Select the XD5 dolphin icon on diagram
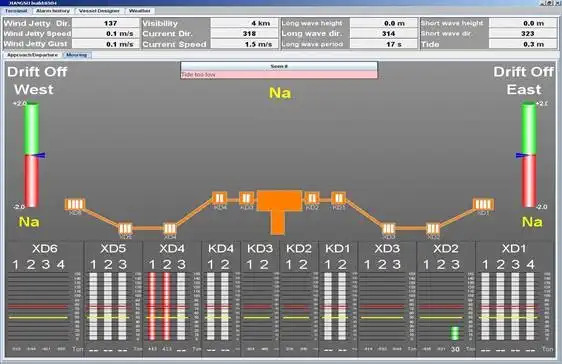The image size is (562, 364). coord(125,228)
